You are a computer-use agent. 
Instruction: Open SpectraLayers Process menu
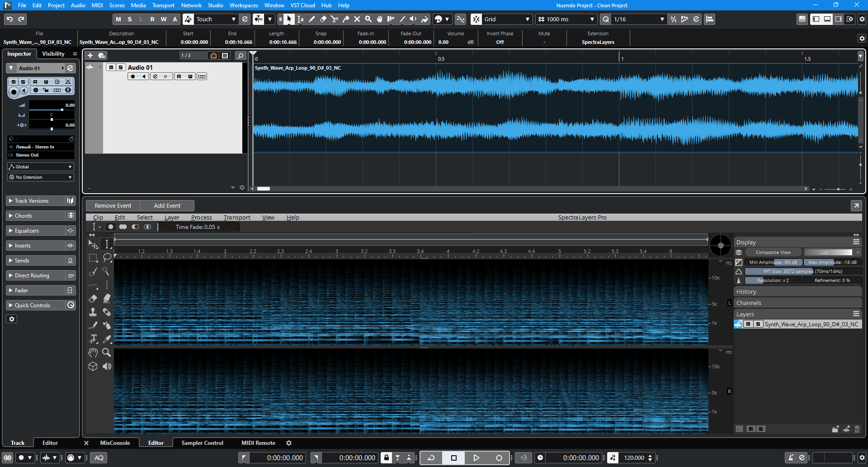[202, 218]
